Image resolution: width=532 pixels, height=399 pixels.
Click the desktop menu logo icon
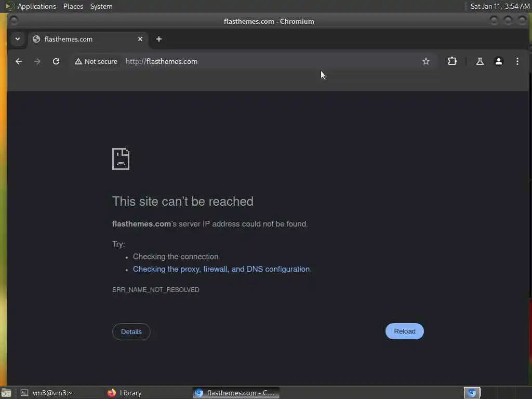point(9,6)
